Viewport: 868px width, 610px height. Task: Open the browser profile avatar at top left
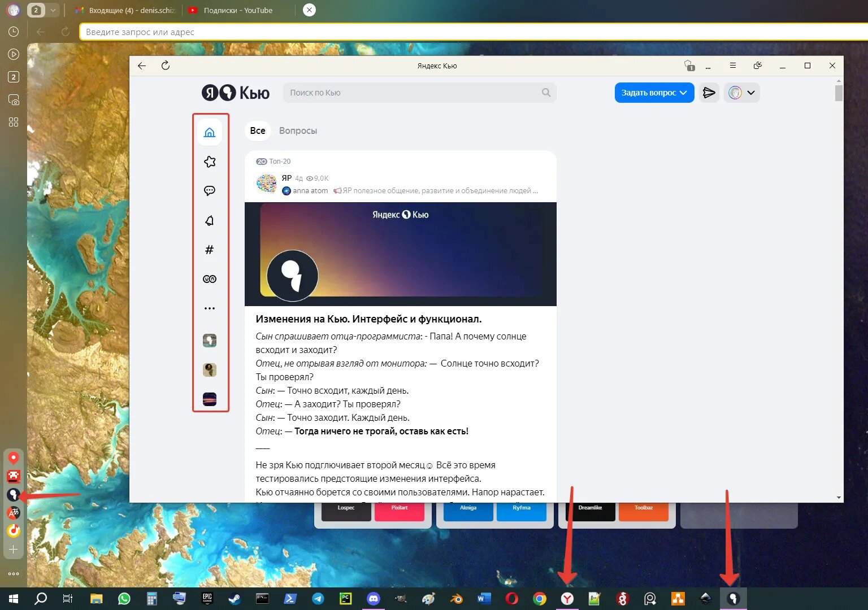coord(14,10)
